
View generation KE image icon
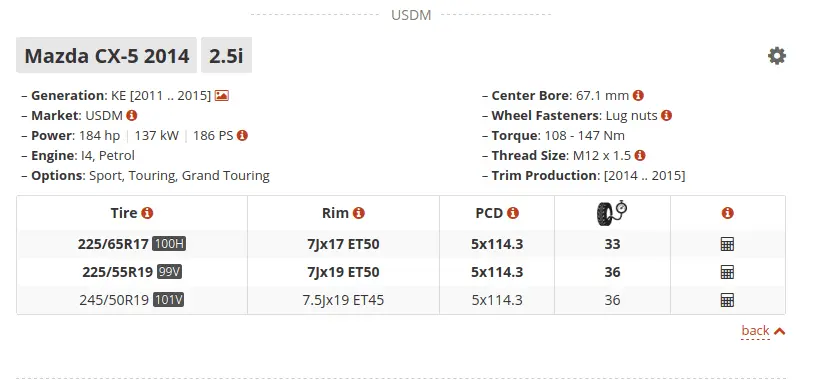coord(222,96)
